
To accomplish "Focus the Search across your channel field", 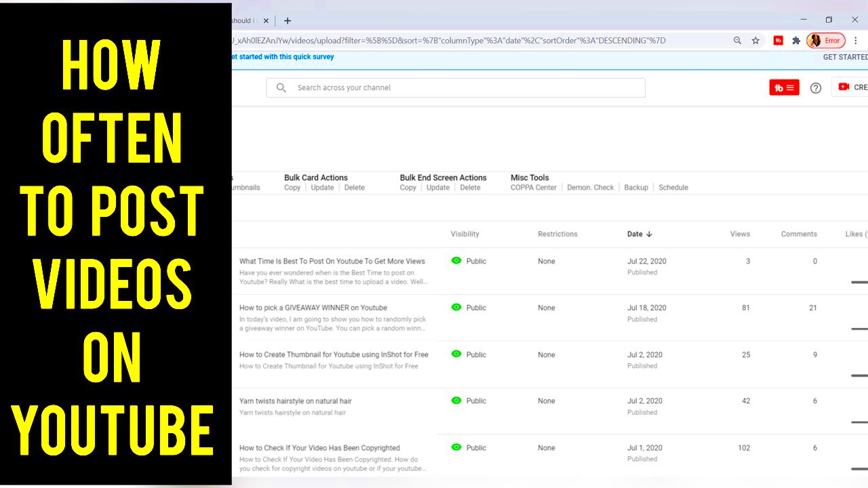I will coord(456,87).
